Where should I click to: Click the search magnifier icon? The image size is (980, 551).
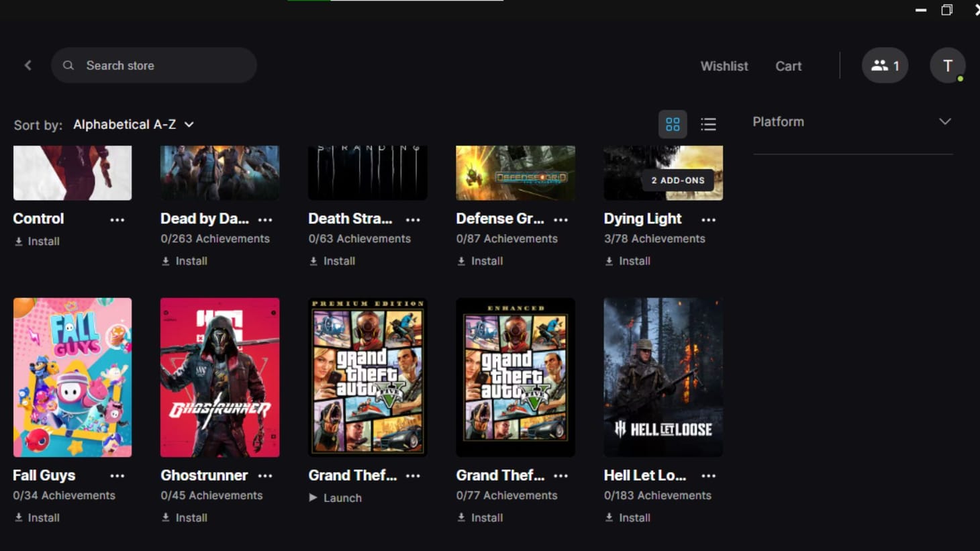(x=68, y=65)
